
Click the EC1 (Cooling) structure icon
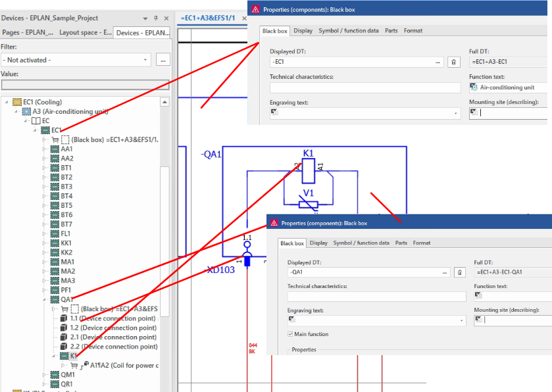[x=17, y=102]
